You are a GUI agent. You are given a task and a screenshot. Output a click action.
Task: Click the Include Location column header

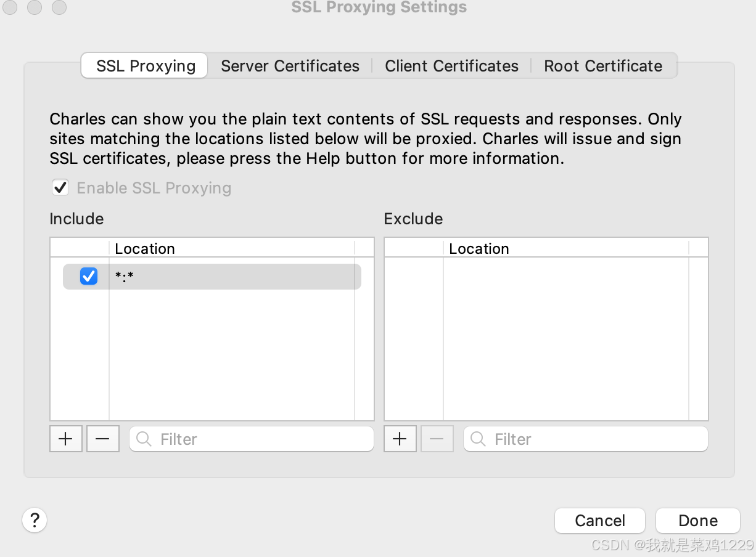click(x=232, y=248)
